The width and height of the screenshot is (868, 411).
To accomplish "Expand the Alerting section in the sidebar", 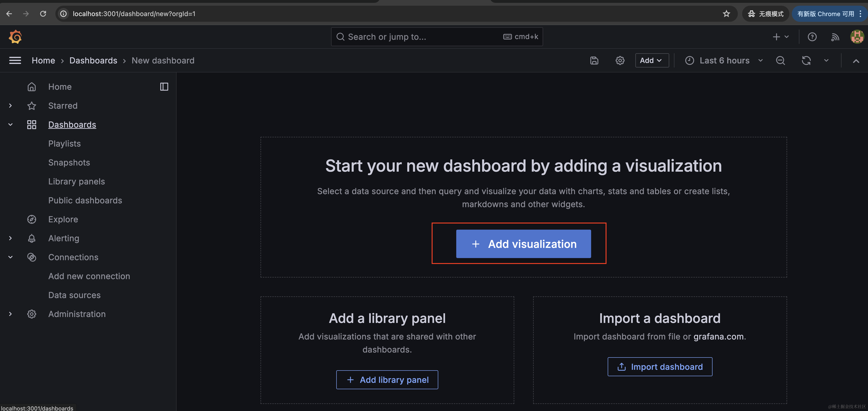I will tap(10, 238).
